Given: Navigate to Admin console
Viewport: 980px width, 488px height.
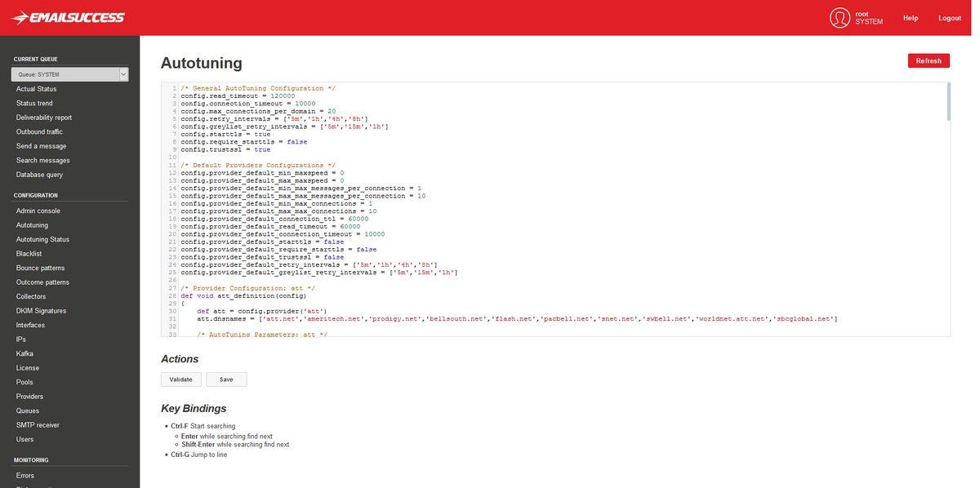Looking at the screenshot, I should [38, 211].
